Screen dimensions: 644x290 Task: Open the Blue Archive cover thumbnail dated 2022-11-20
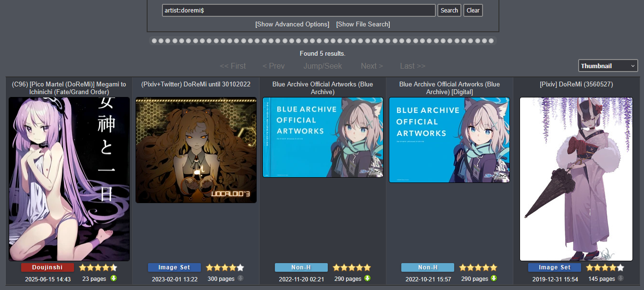pyautogui.click(x=323, y=137)
